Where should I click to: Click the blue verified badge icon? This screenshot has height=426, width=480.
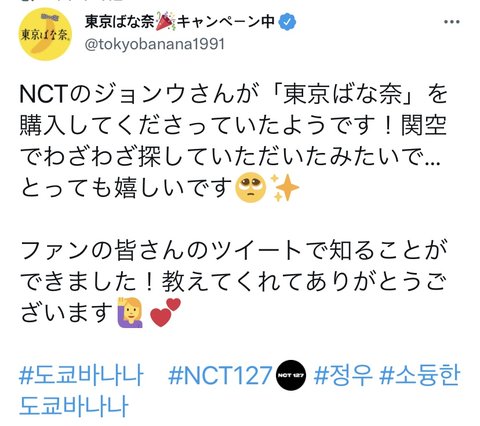click(287, 22)
